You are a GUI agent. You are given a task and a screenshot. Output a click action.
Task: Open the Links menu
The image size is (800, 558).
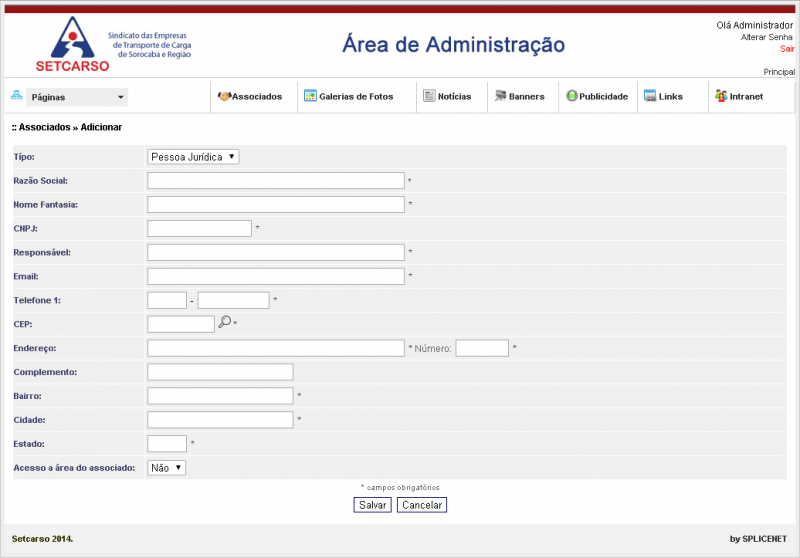click(x=670, y=96)
